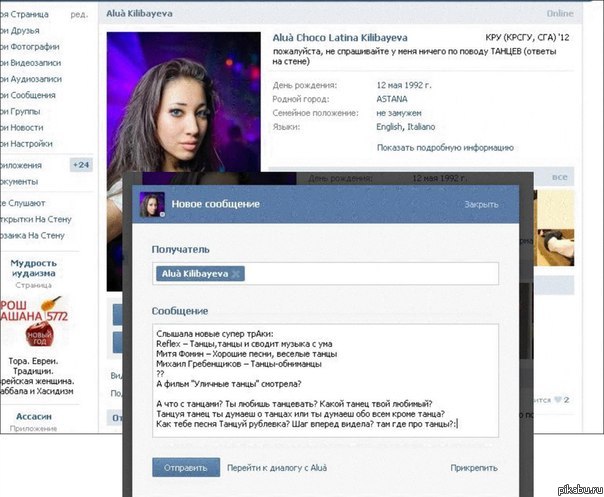Click the Italiano language link
The image size is (604, 497).
pos(421,127)
